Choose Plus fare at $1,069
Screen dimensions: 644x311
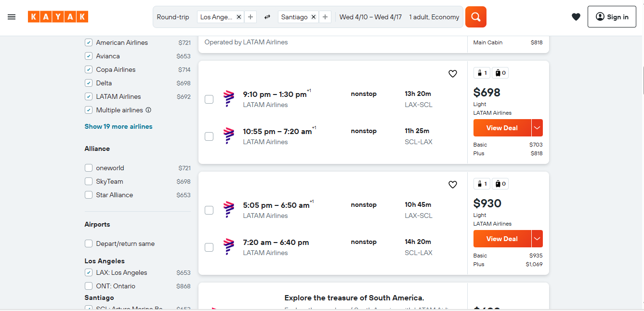(508, 264)
